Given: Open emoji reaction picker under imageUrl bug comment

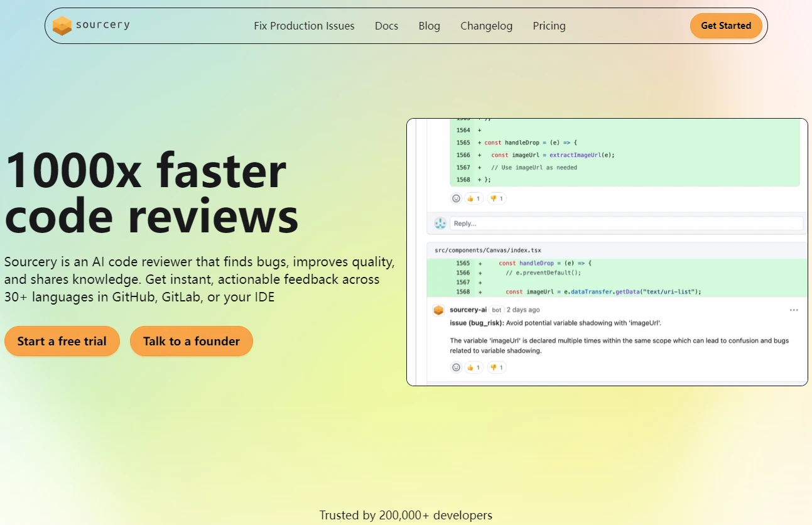Looking at the screenshot, I should (x=457, y=367).
